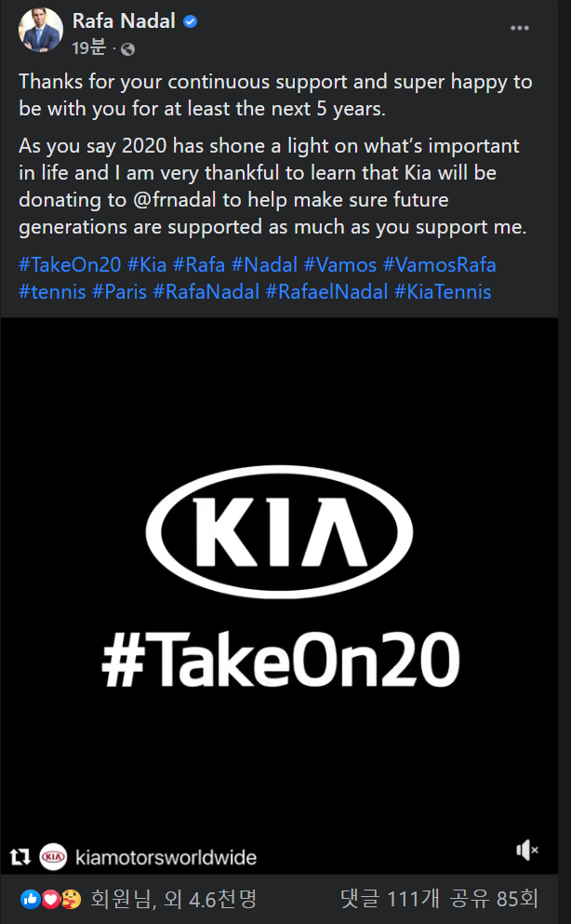
Task: Click the 19분 post timestamp
Action: 89,48
